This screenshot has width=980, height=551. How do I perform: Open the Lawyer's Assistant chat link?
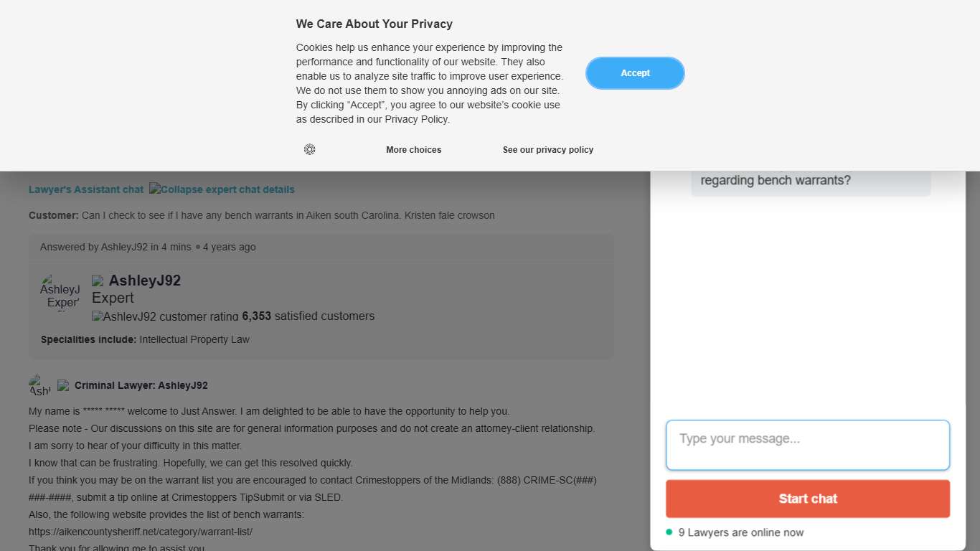(x=86, y=189)
